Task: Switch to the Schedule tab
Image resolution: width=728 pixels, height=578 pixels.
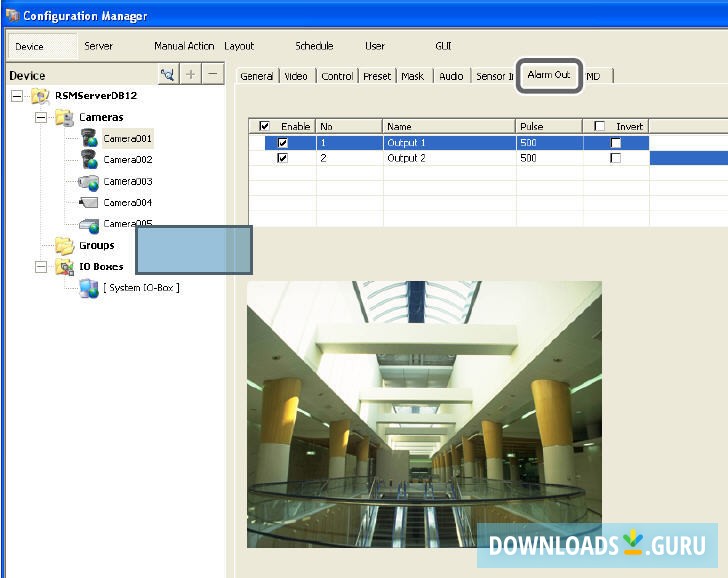Action: 314,46
